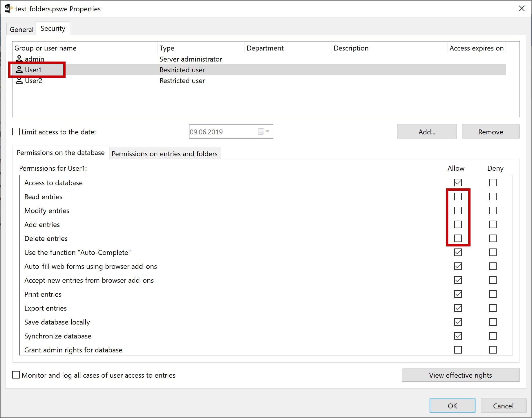The width and height of the screenshot is (532, 418).
Task: Check Allow for Grant admin rights
Action: point(458,350)
